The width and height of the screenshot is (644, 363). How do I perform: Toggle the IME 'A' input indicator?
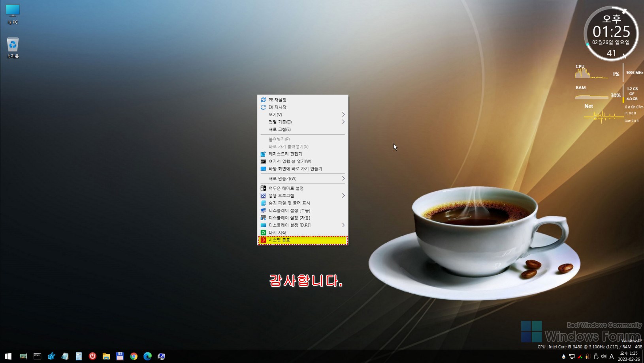(x=612, y=356)
